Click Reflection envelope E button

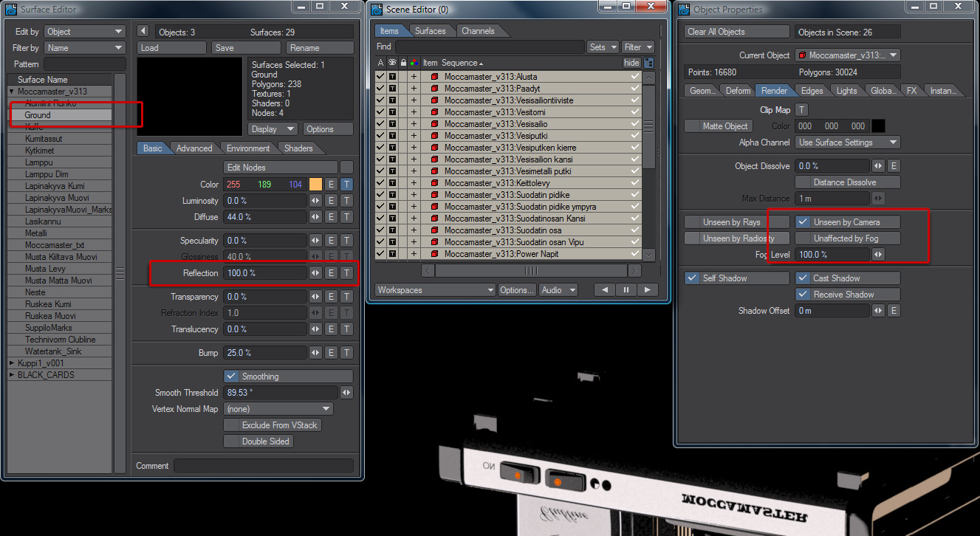[x=331, y=273]
